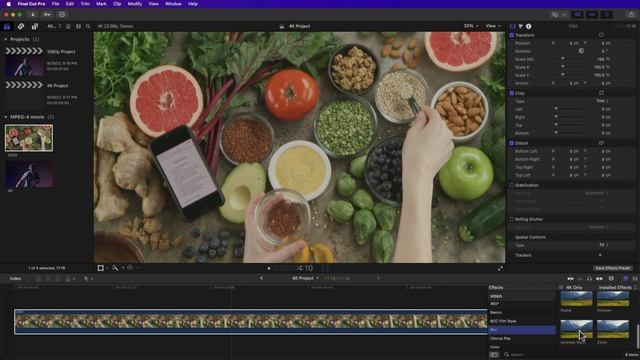Open the video inspector tab icon
This screenshot has height=360, width=640.
coord(513,26)
